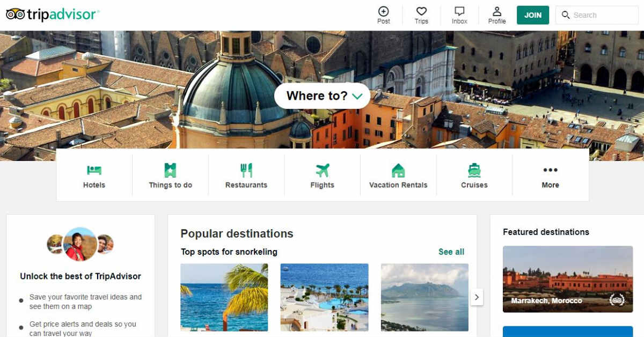The height and width of the screenshot is (337, 644).
Task: Select the Hotels bed icon
Action: coord(94,171)
